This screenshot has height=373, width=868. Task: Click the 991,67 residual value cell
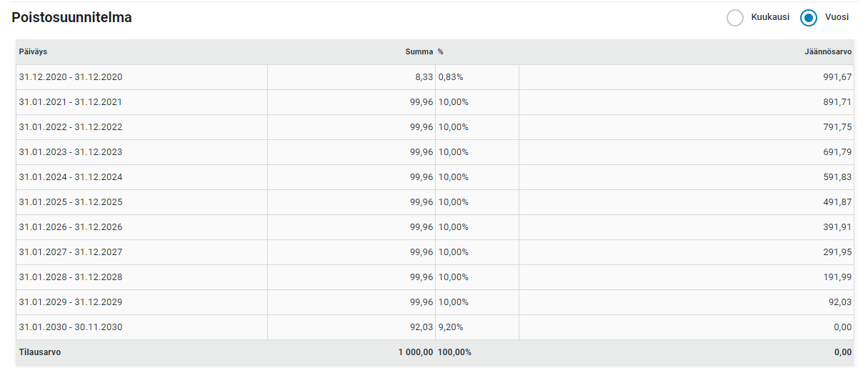(x=837, y=77)
